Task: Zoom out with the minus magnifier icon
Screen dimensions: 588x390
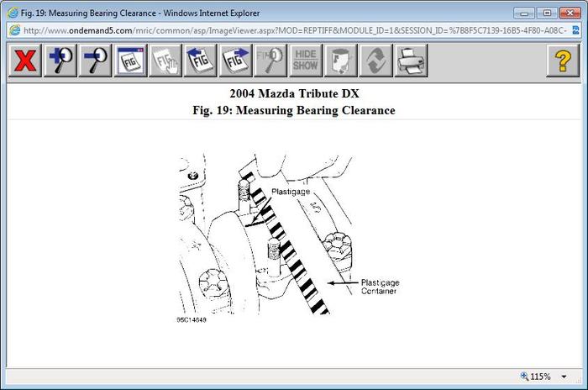Action: click(x=95, y=61)
